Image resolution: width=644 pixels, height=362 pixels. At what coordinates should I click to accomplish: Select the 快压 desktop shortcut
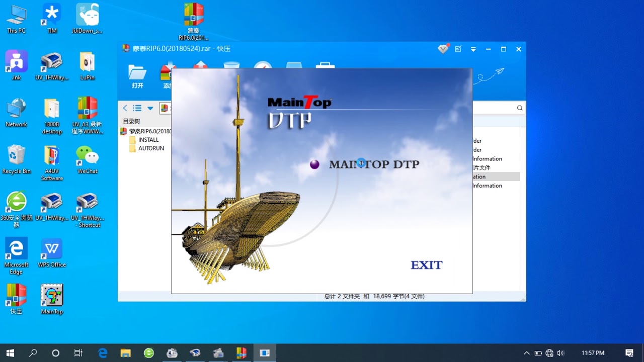click(x=16, y=299)
